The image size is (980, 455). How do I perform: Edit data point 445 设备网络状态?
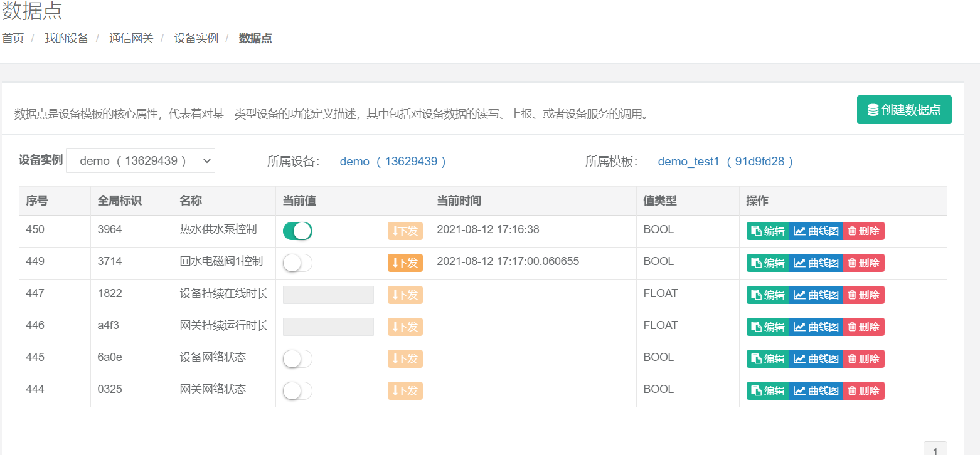(x=768, y=358)
